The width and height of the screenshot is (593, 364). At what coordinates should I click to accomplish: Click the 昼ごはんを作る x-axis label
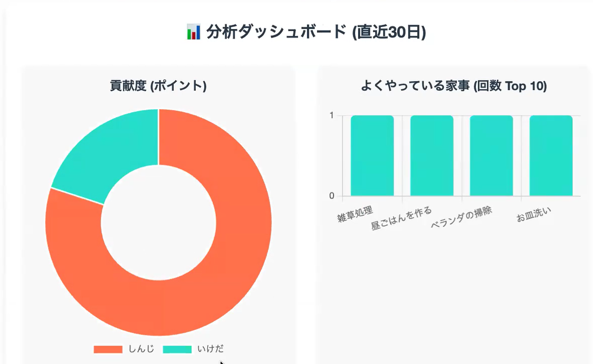(x=401, y=218)
